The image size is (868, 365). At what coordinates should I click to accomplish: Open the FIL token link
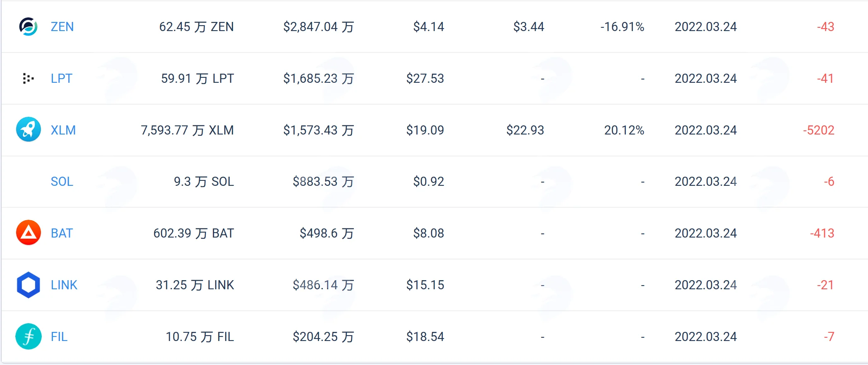point(59,336)
